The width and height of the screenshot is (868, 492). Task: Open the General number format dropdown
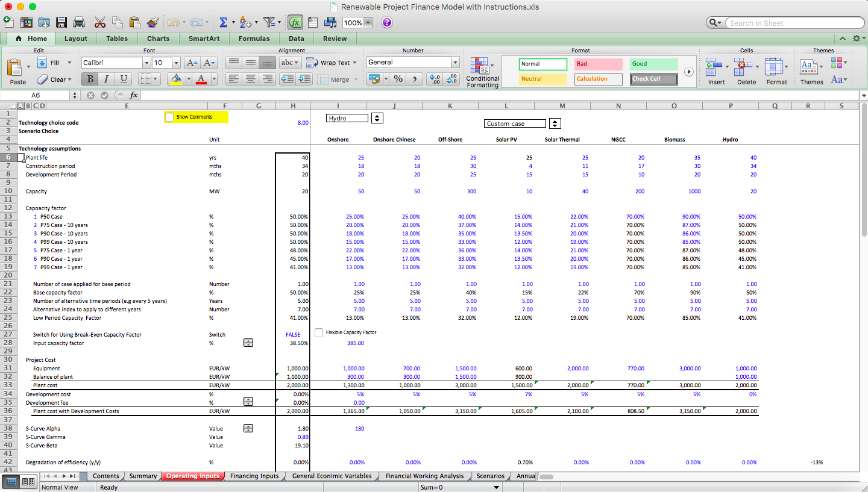click(455, 62)
